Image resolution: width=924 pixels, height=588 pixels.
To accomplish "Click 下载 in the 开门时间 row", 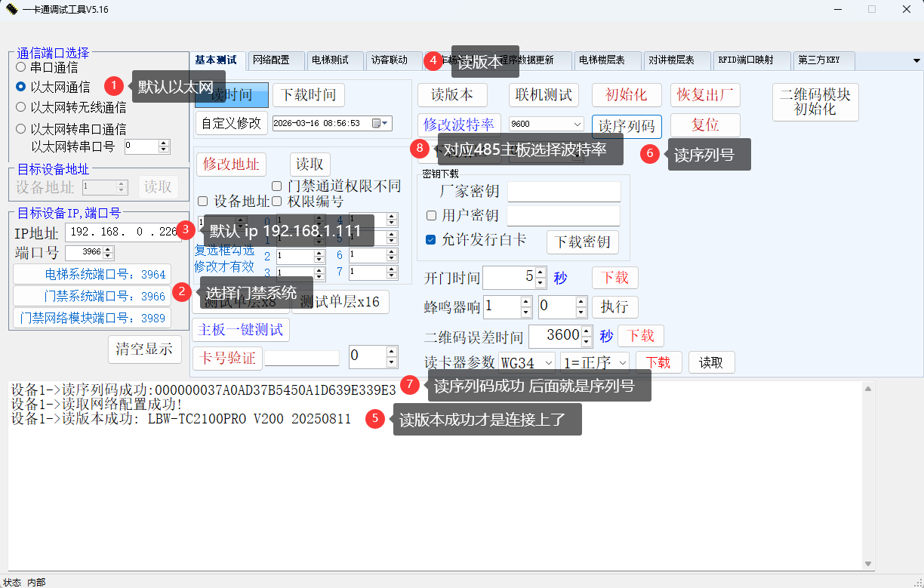I will pyautogui.click(x=615, y=278).
